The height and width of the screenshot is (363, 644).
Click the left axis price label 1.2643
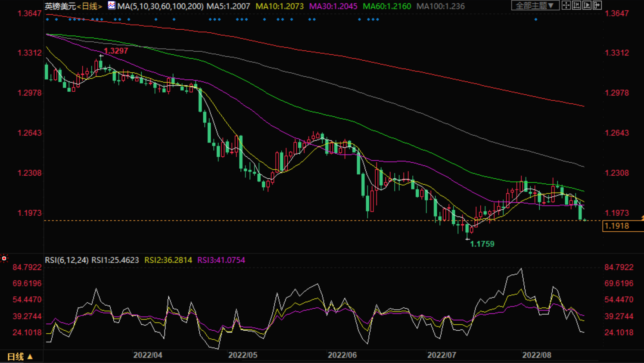tap(30, 133)
